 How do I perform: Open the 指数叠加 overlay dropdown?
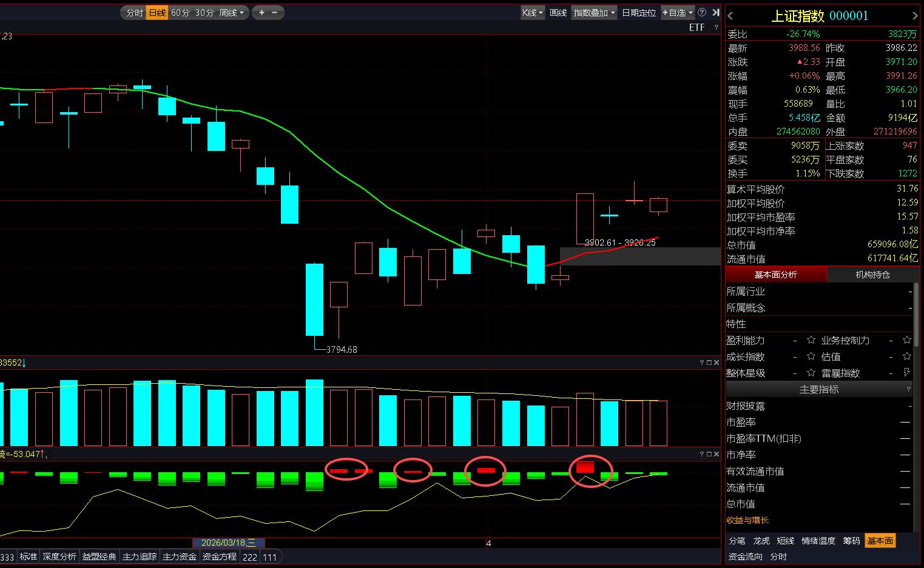click(594, 13)
